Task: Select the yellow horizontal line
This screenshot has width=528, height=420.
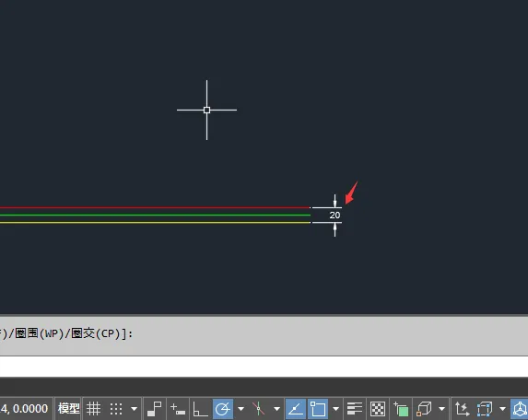Action: pos(155,223)
